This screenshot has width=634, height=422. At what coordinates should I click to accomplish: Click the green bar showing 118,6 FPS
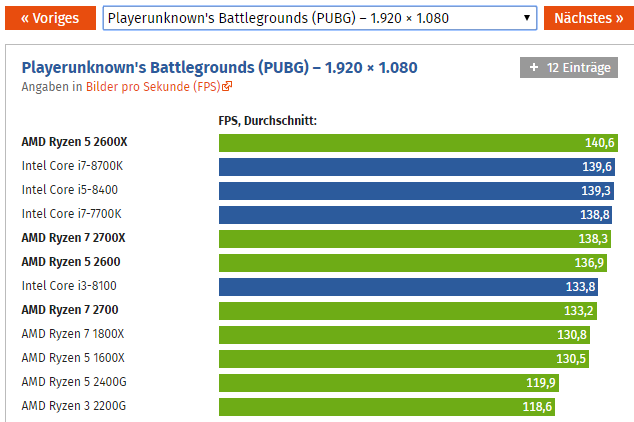tap(387, 407)
